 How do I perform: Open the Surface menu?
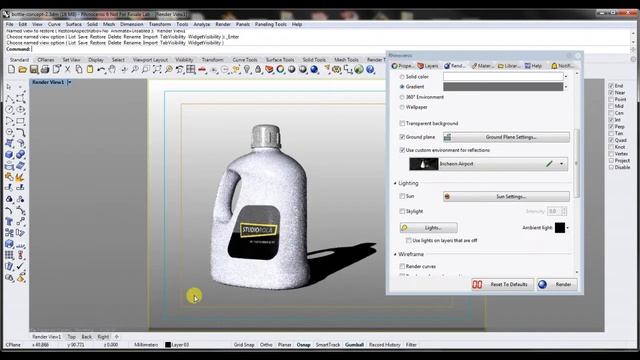coord(74,24)
